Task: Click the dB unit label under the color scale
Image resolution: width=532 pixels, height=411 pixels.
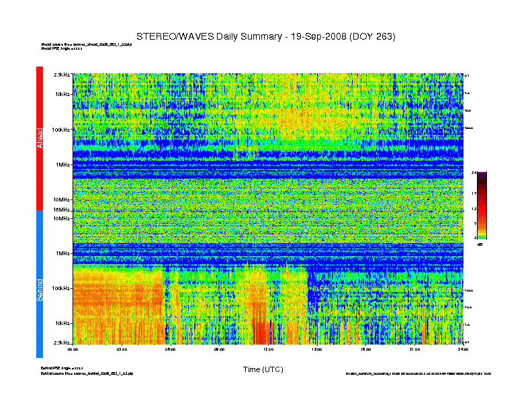Action: (x=480, y=244)
